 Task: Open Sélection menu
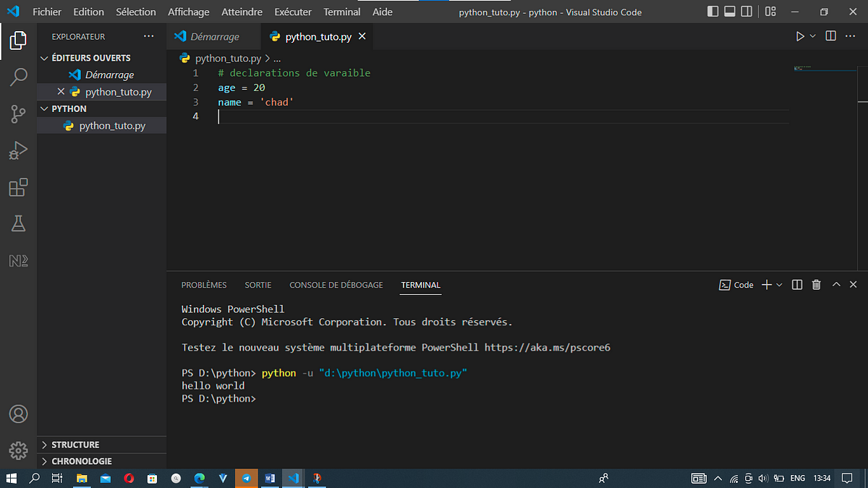pyautogui.click(x=136, y=12)
